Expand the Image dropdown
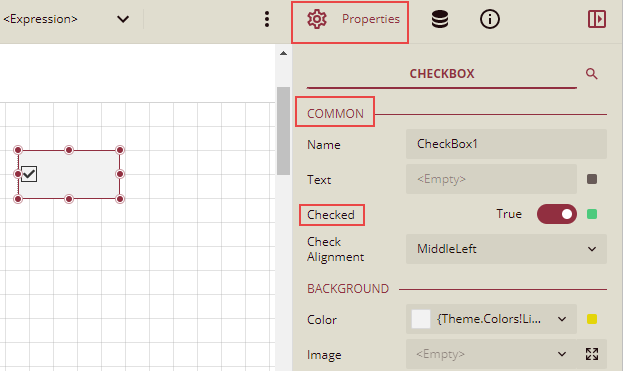Screen dimensions: 623x371 tap(491, 354)
